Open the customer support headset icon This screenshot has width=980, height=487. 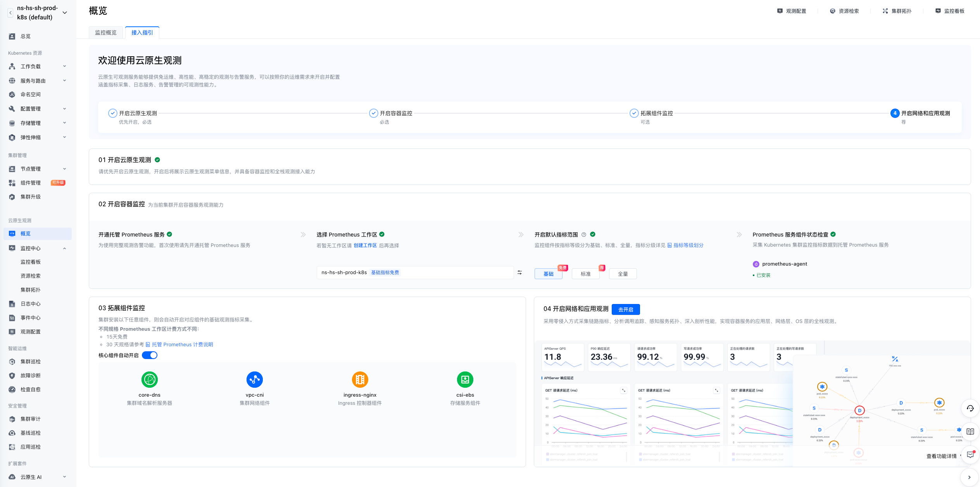coord(970,408)
